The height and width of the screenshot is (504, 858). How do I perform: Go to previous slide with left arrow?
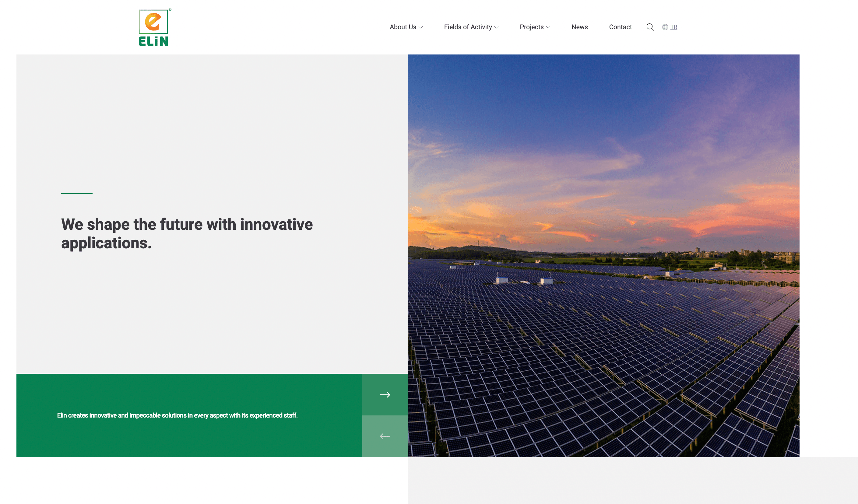point(385,436)
